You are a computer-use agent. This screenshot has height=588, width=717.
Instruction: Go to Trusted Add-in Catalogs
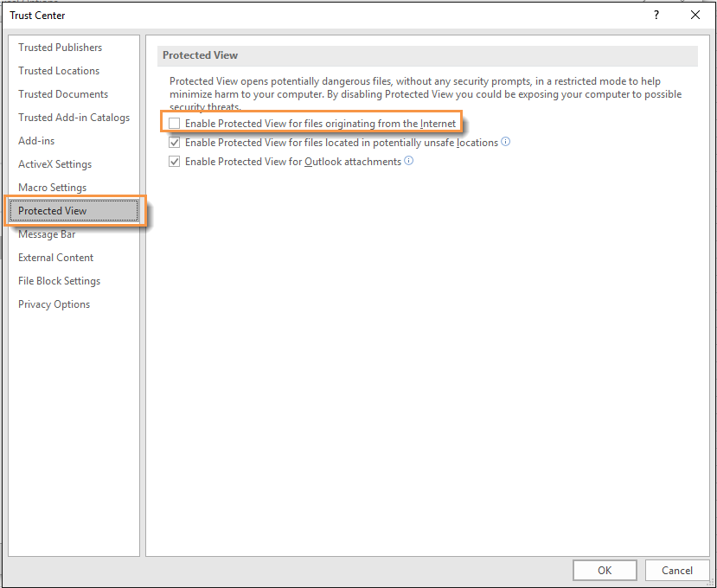point(74,118)
